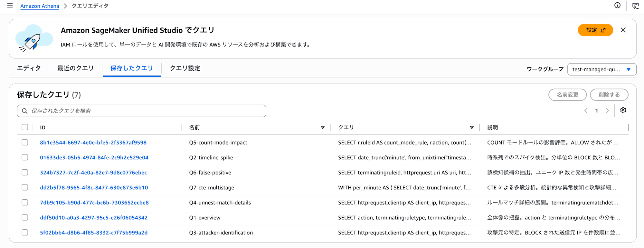Click the name Q6-false-positive

[x=210, y=173]
